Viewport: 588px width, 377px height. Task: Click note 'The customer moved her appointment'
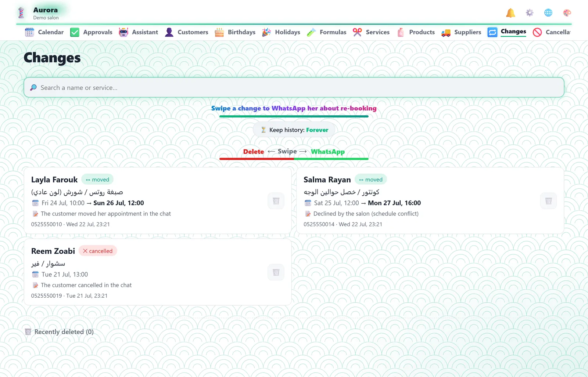tap(106, 214)
